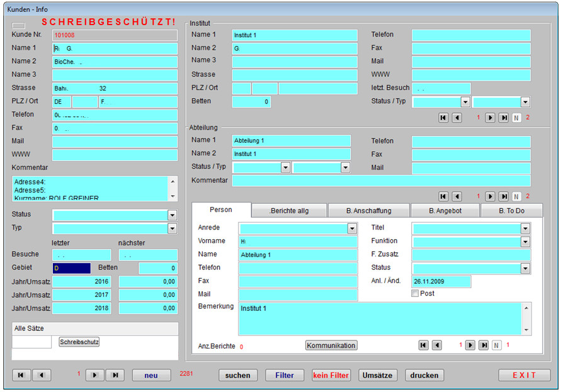Expand first Status / Typ dropdown in Abteilung
This screenshot has height=392, width=561.
[285, 167]
